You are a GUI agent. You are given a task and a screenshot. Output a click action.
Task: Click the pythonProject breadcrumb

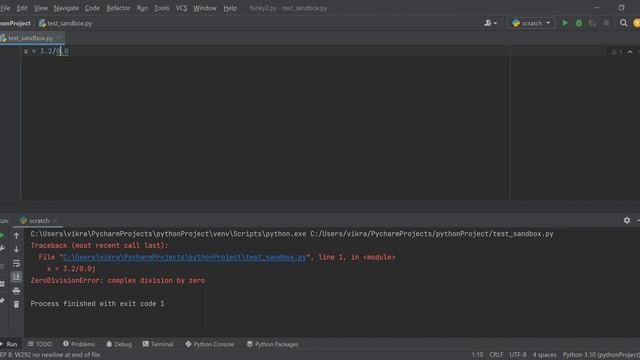[x=15, y=23]
